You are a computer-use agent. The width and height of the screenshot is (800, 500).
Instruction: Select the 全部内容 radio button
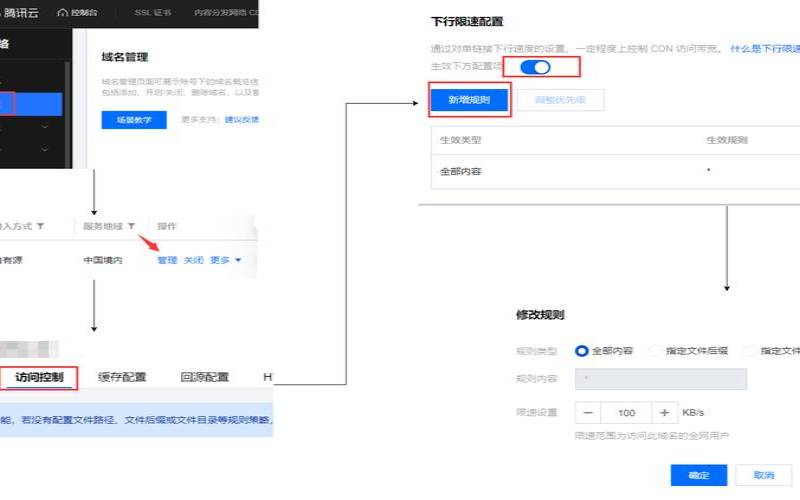582,351
